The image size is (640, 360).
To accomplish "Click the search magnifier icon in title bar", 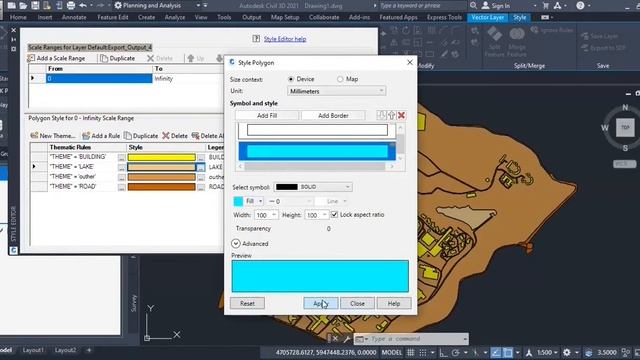I will [473, 5].
